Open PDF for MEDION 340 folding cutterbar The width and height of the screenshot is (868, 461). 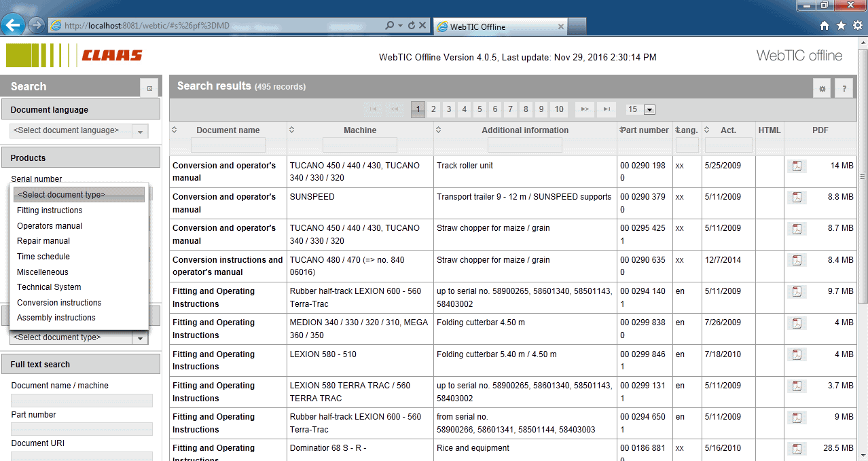tap(797, 323)
